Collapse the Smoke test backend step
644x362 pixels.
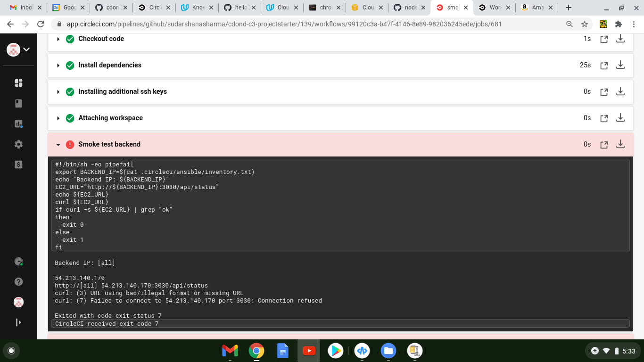pyautogui.click(x=58, y=144)
